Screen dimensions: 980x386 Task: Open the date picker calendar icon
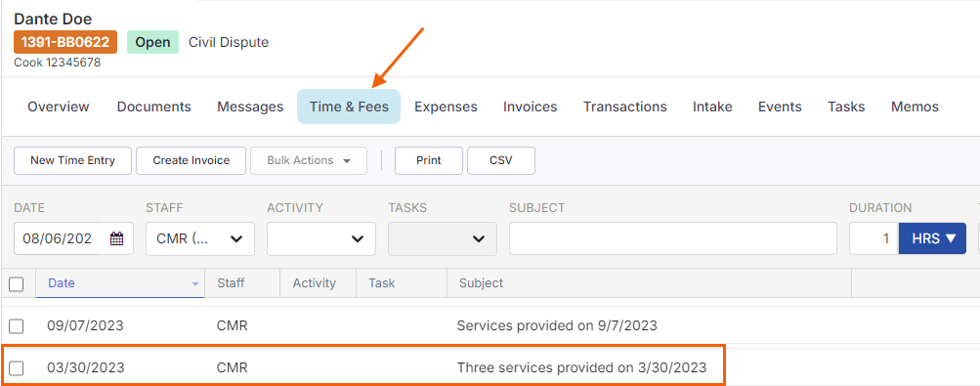[117, 238]
